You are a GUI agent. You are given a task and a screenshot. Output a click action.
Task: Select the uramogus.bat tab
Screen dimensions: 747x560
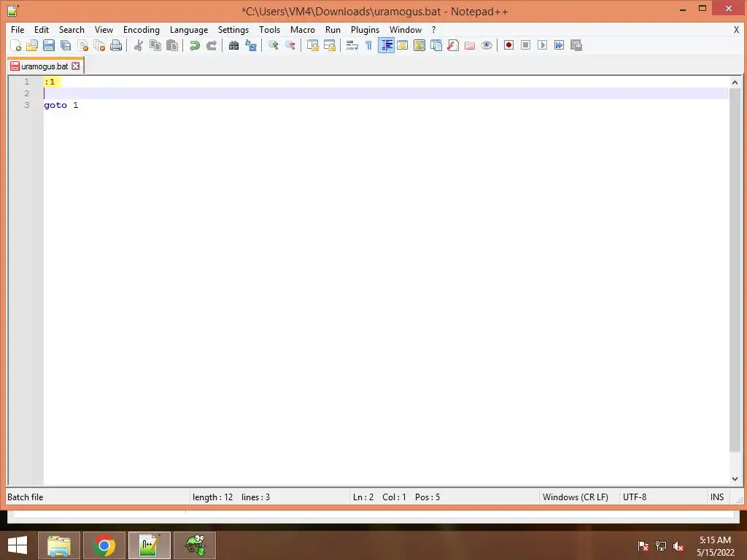point(44,66)
